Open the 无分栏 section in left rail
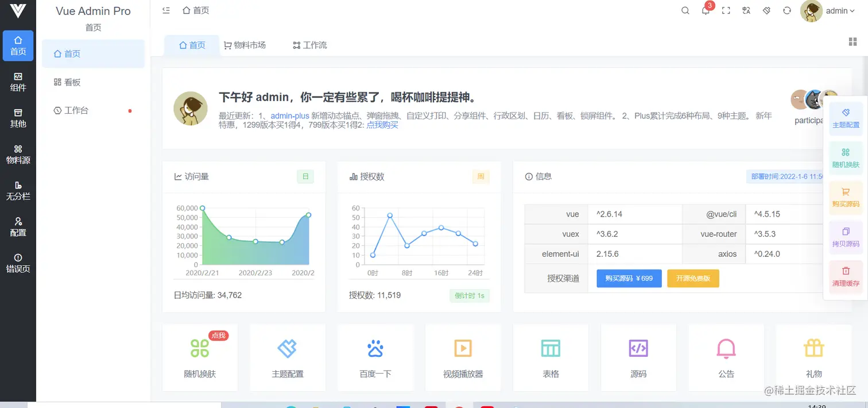 [x=18, y=191]
